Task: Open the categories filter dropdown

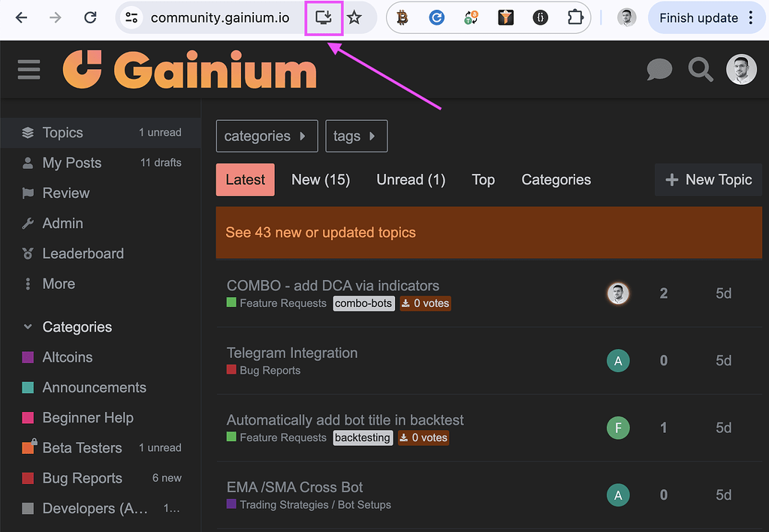Action: 267,136
